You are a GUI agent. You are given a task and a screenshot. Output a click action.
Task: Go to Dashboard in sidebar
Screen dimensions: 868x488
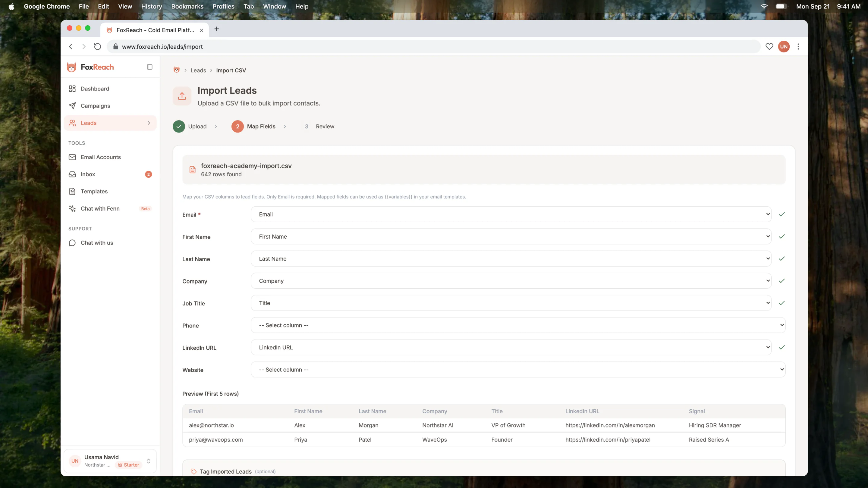pos(110,89)
